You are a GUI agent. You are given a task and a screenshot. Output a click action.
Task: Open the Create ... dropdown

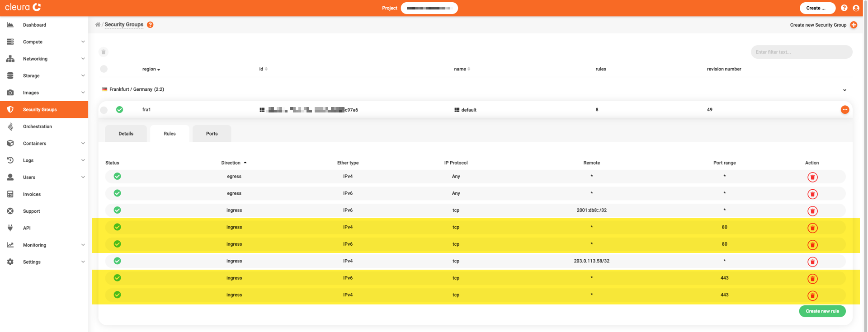click(817, 8)
